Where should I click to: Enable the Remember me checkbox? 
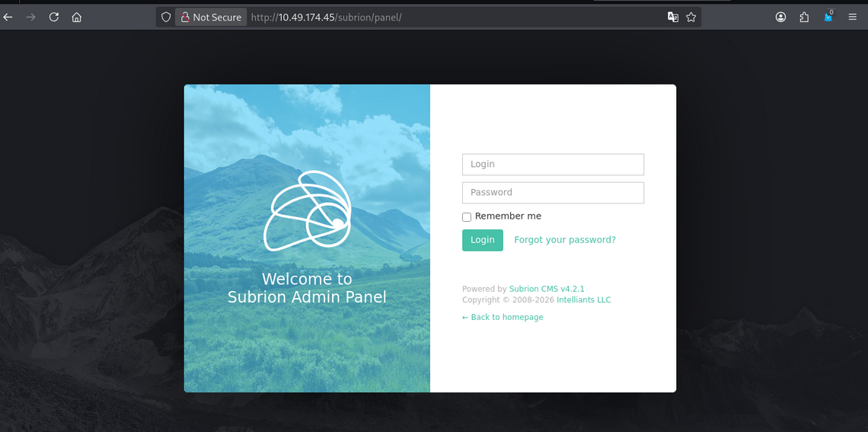coord(467,217)
